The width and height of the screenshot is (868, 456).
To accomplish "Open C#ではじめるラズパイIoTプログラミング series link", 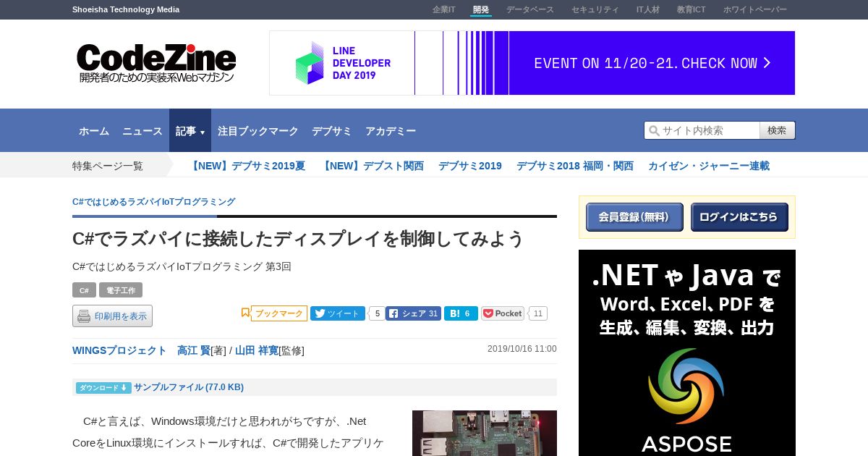I will coord(154,202).
